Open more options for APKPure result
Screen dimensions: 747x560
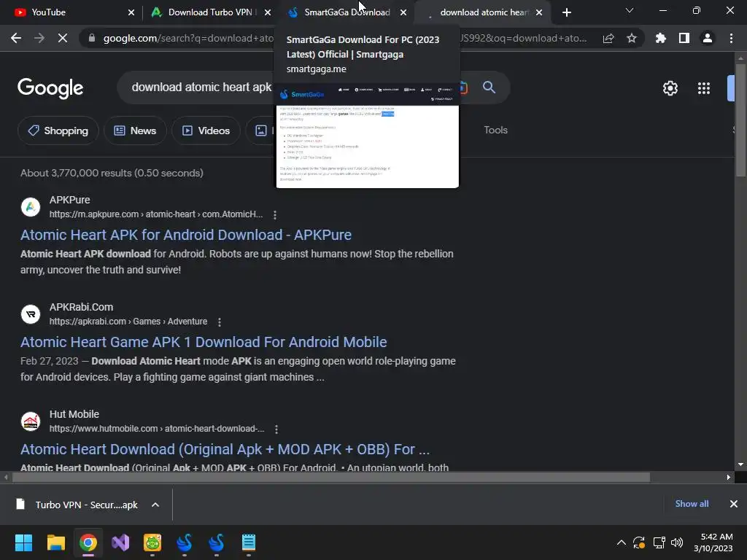(x=275, y=215)
